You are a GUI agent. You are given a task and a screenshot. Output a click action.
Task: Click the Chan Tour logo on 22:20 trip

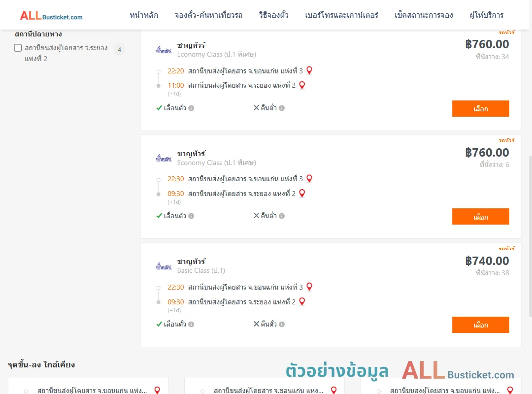pos(164,50)
